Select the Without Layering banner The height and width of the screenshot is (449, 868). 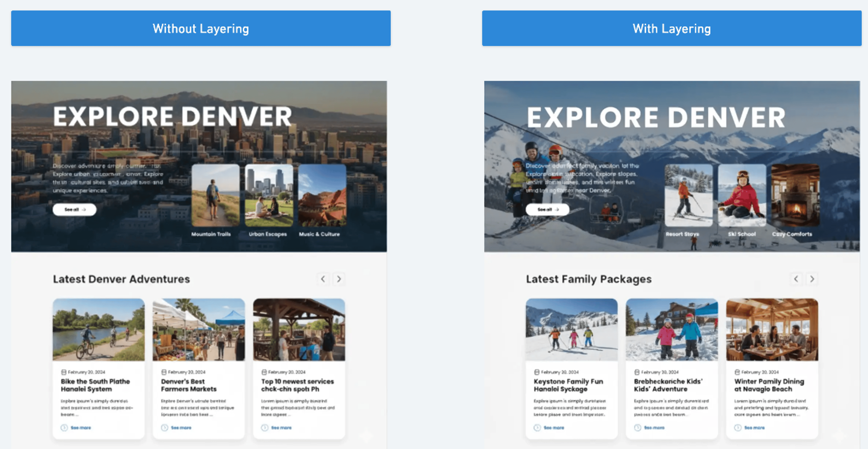201,28
